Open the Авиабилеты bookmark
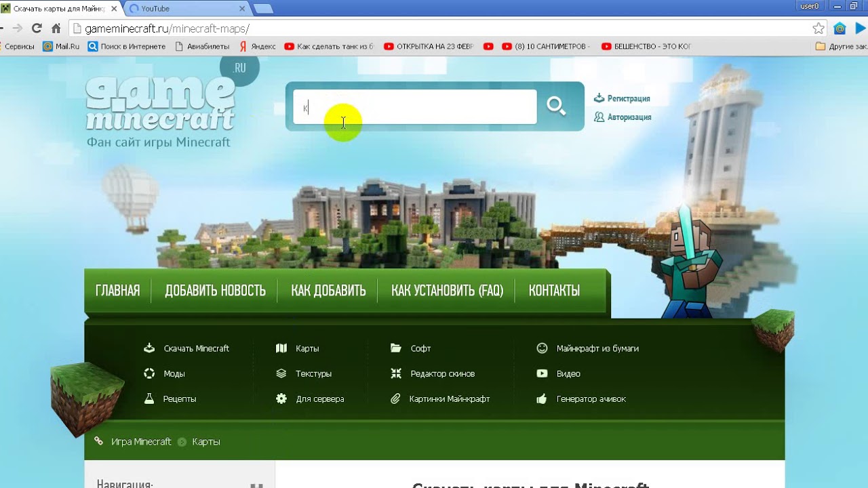Viewport: 868px width, 488px height. (203, 46)
